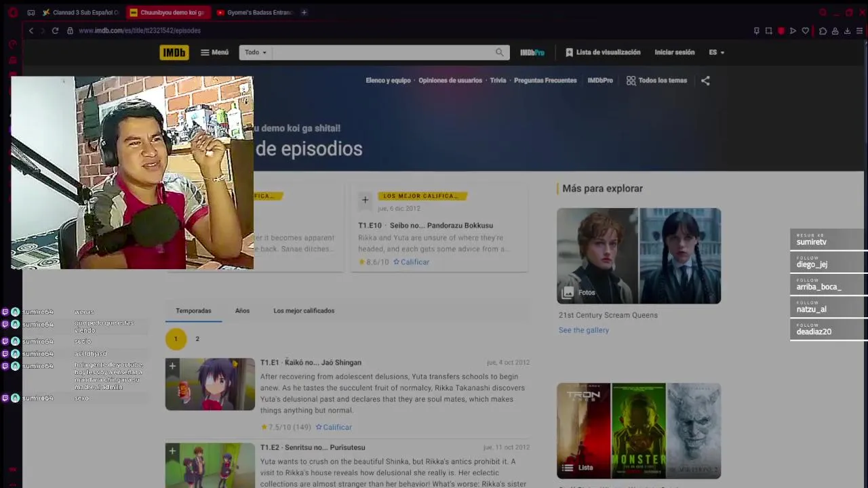Click the tab search icon in title bar
This screenshot has height=488, width=868.
[x=823, y=12]
